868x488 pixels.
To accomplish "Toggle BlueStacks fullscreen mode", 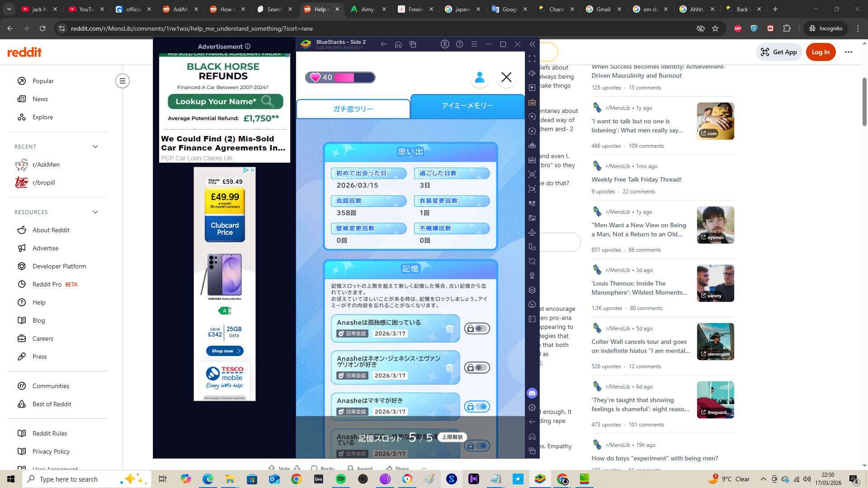I will point(532,59).
